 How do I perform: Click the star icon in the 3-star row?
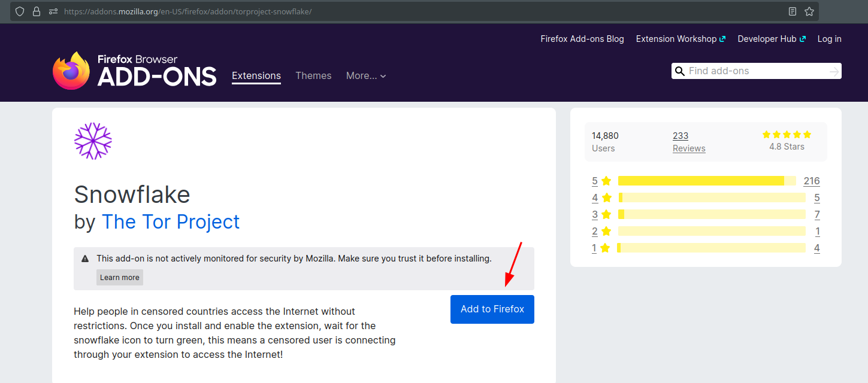pyautogui.click(x=606, y=214)
